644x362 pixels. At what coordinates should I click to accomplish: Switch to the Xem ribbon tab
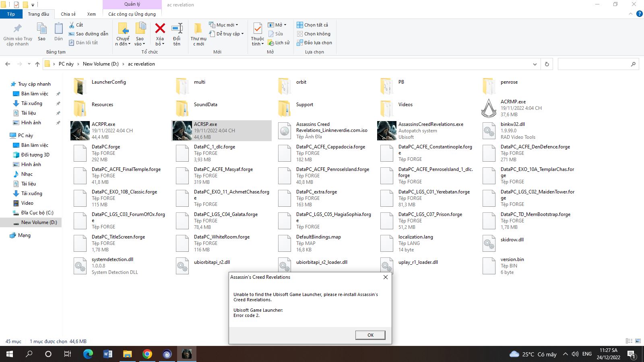91,14
